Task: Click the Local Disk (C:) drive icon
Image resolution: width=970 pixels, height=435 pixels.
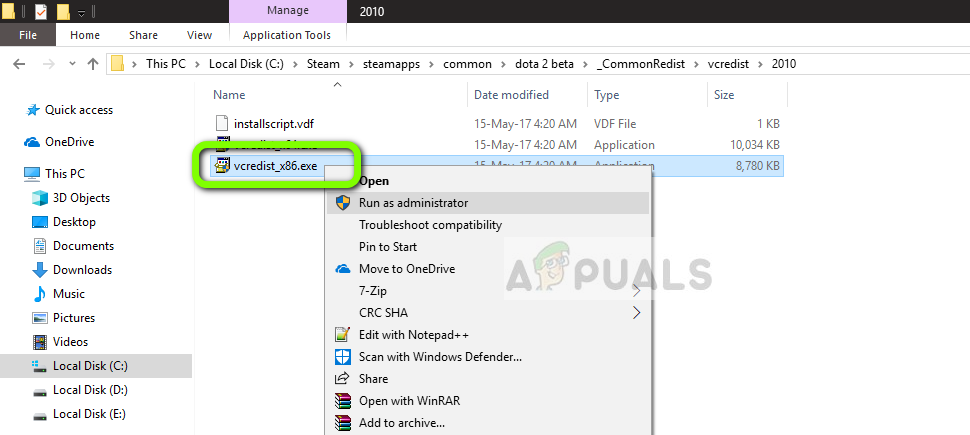Action: 40,366
